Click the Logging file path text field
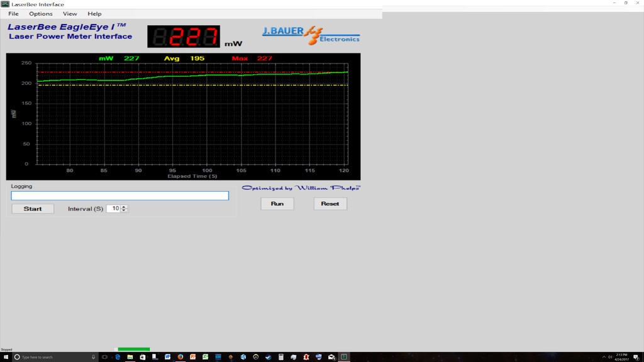The height and width of the screenshot is (362, 644). point(120,196)
